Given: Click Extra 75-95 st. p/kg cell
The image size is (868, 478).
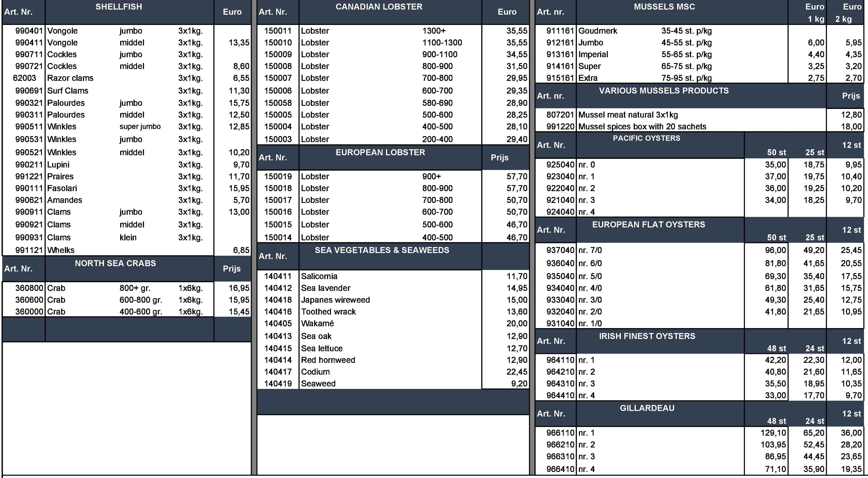Looking at the screenshot, I should [x=686, y=78].
